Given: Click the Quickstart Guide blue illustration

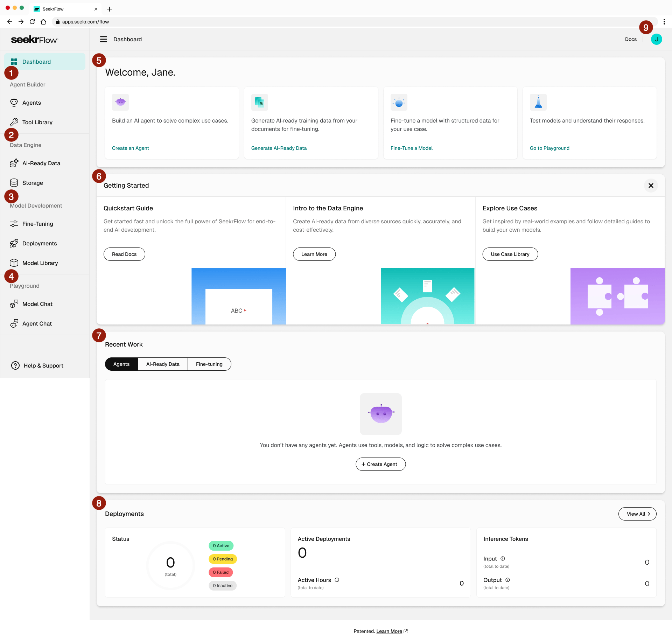Looking at the screenshot, I should click(239, 296).
